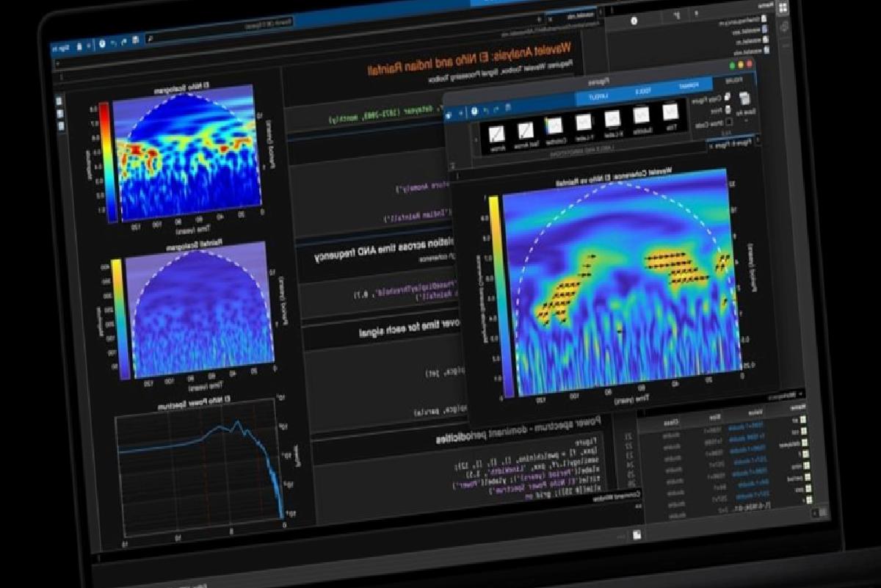
Task: Insert a Colorbar from the annotations gallery
Action: click(x=554, y=125)
